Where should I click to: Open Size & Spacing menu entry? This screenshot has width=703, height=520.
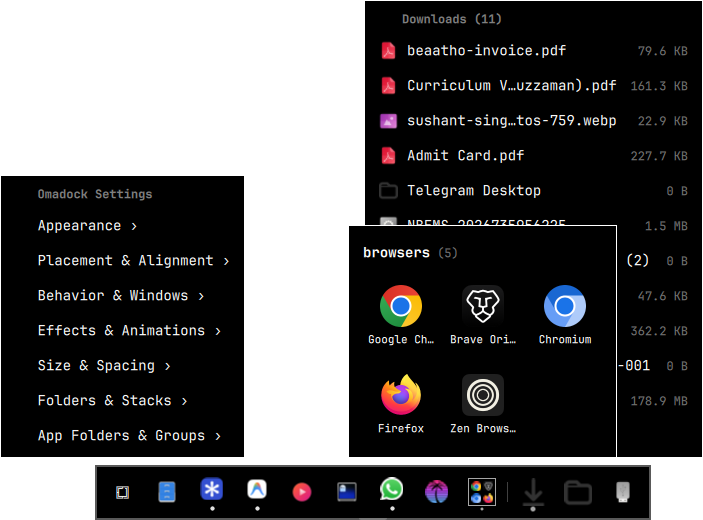pyautogui.click(x=122, y=365)
